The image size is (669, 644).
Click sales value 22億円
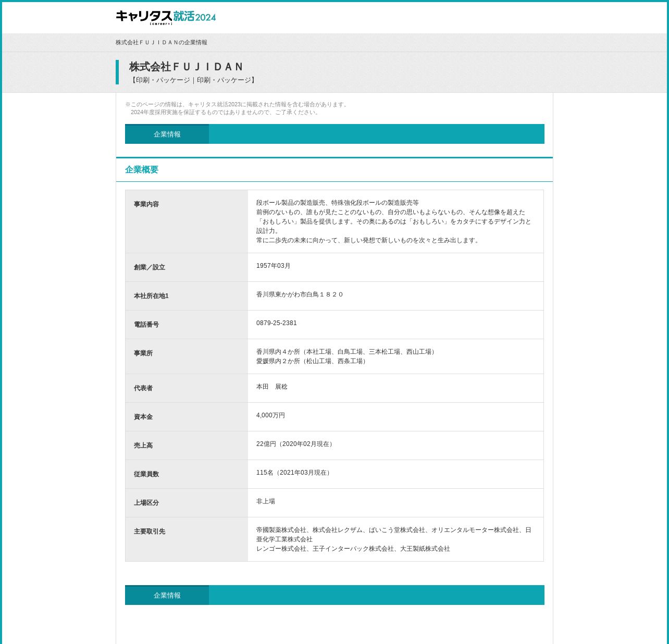coord(295,444)
